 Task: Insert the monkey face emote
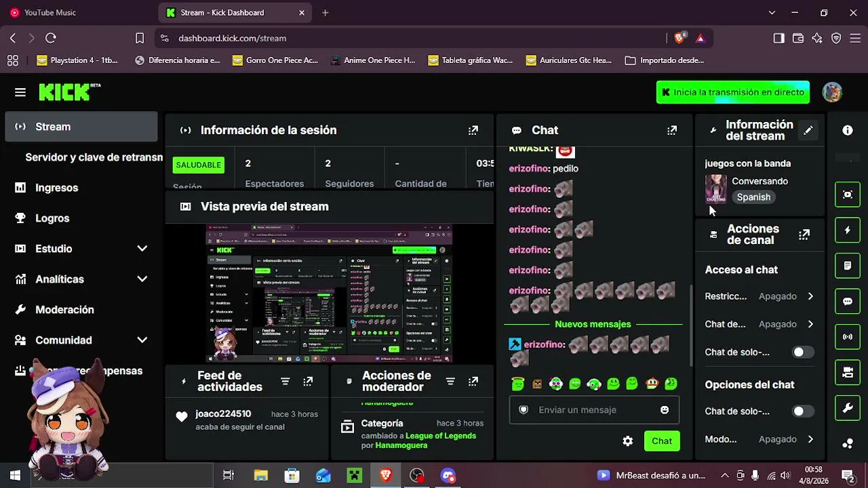click(652, 384)
